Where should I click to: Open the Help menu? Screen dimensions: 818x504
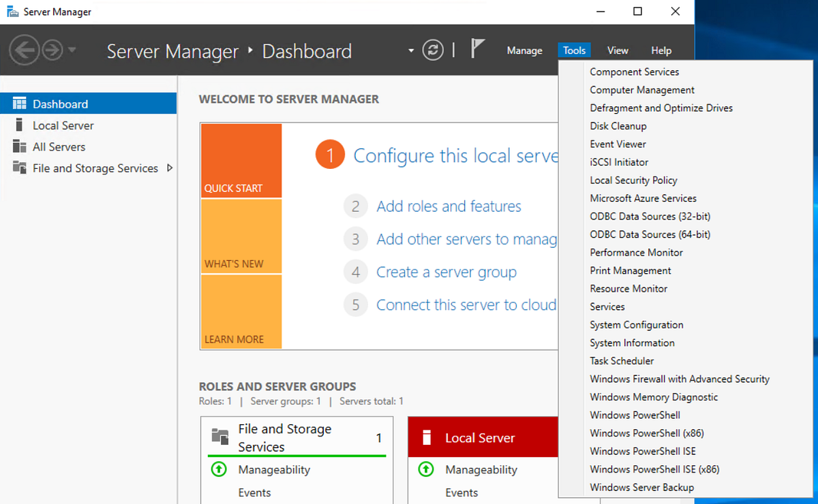[x=661, y=50]
